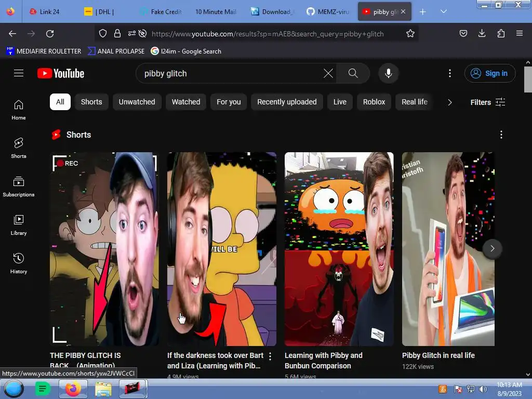Switch to Fake Credit tab

coord(161,11)
